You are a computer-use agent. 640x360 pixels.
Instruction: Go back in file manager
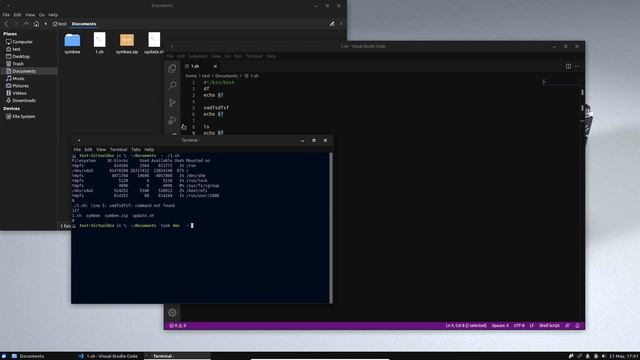pos(6,24)
